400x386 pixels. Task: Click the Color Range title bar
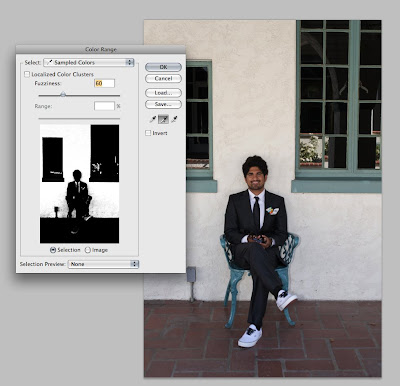[x=101, y=49]
